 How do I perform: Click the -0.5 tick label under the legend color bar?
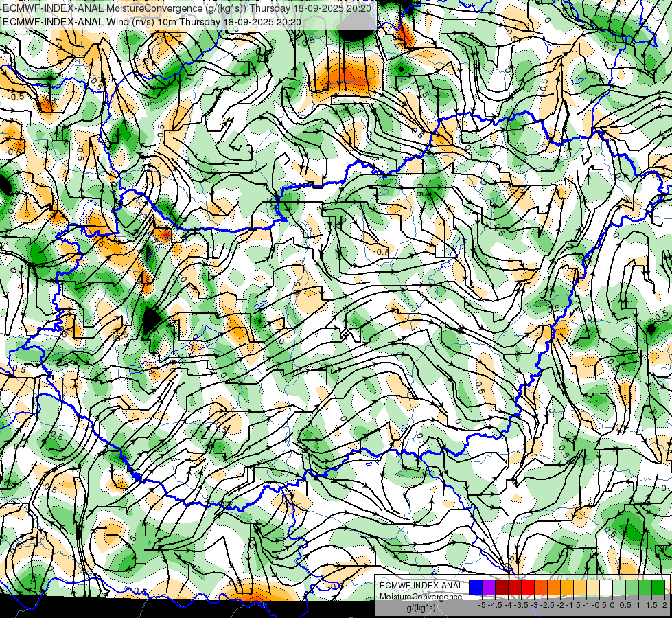pos(599,605)
